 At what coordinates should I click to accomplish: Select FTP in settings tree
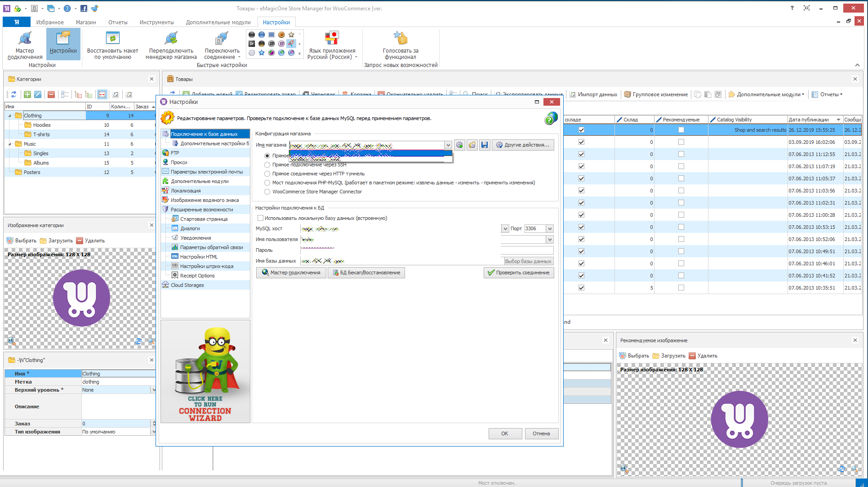click(175, 153)
